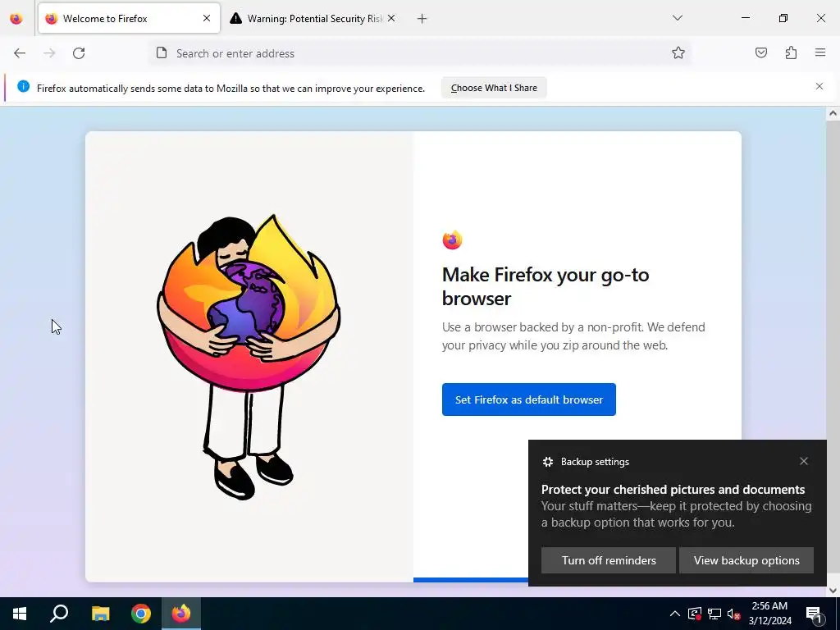The image size is (840, 630).
Task: Focus the Search or enter address bar
Action: (x=419, y=53)
